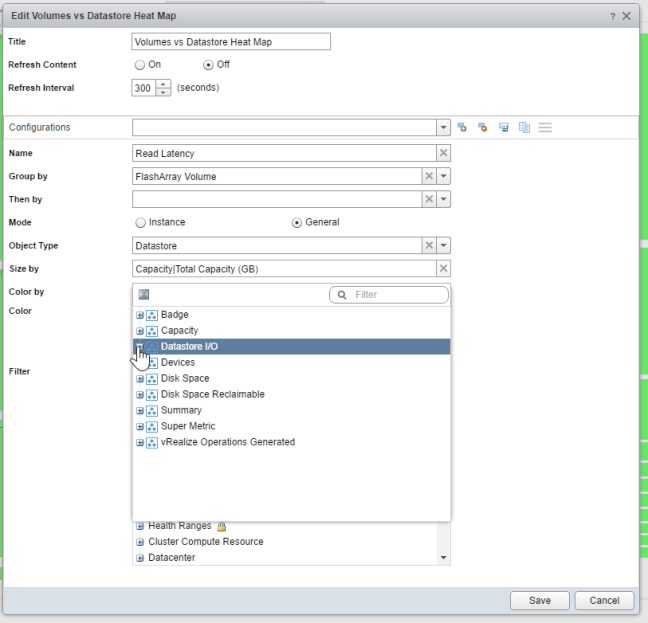Open the Group by dropdown arrow
The image size is (648, 623).
tap(444, 176)
